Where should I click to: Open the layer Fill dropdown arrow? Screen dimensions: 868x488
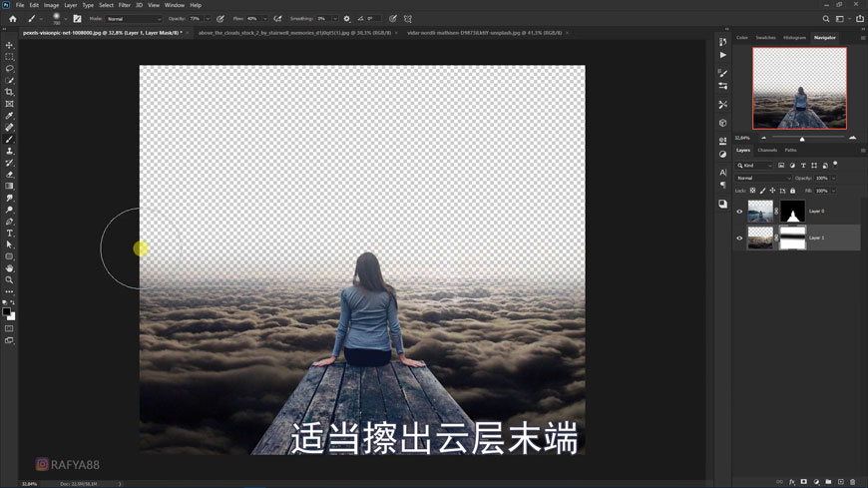pyautogui.click(x=834, y=191)
